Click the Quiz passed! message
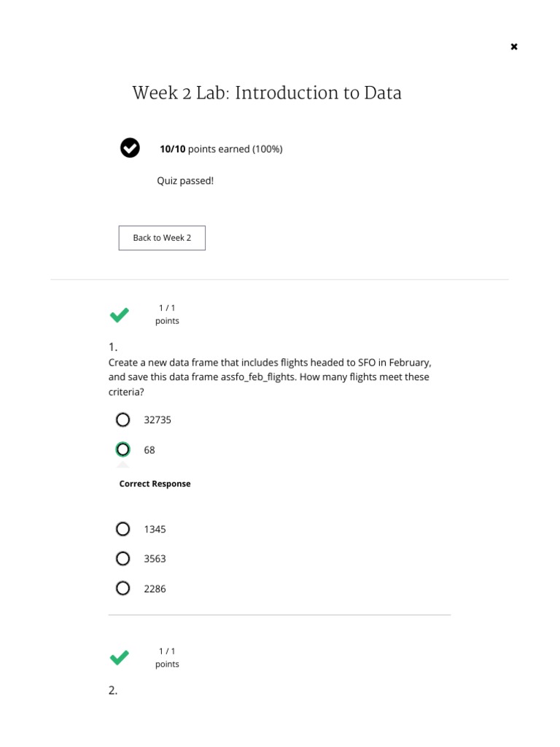 pyautogui.click(x=185, y=180)
